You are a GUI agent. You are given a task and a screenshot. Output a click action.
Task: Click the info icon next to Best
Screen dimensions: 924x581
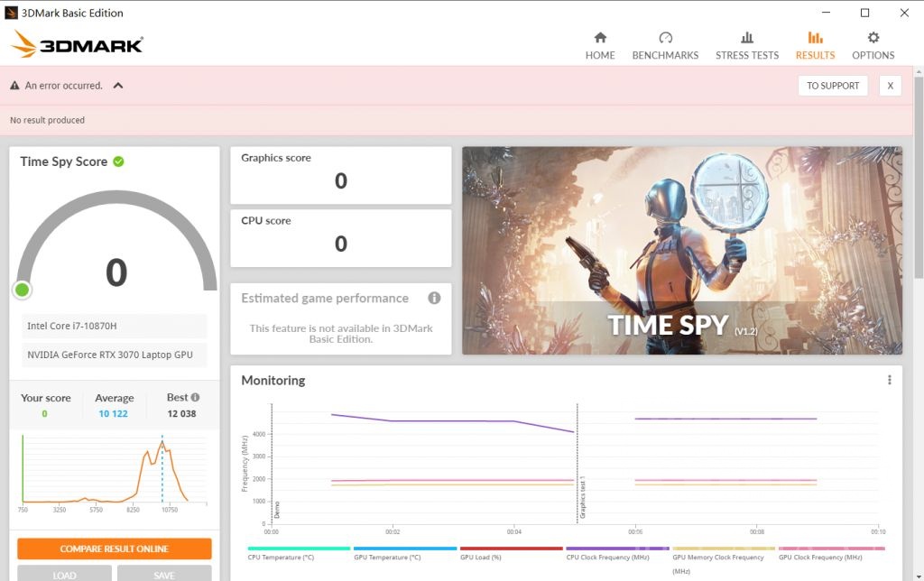click(195, 397)
